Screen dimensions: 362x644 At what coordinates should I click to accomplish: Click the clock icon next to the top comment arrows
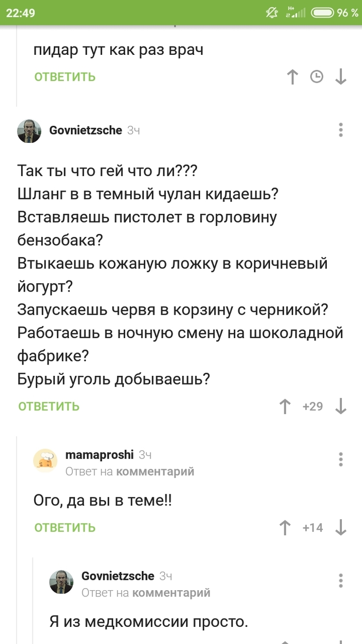pos(316,77)
